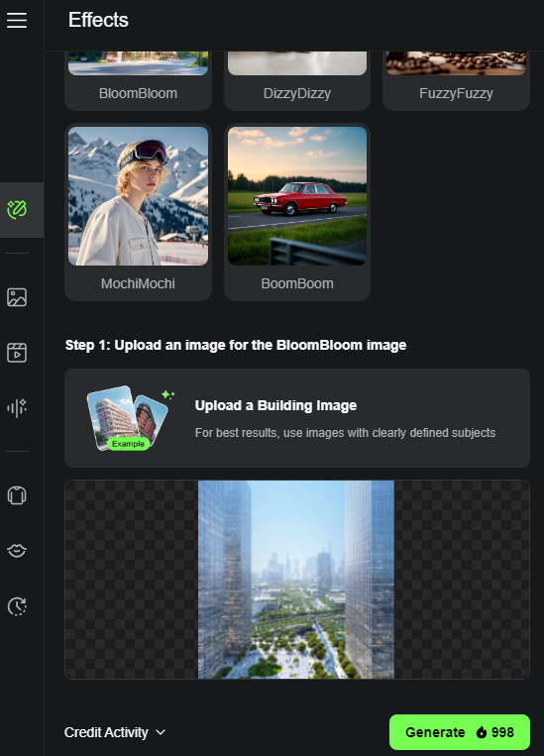Select the BloomBloom effect card
The width and height of the screenshot is (544, 756).
click(x=138, y=80)
